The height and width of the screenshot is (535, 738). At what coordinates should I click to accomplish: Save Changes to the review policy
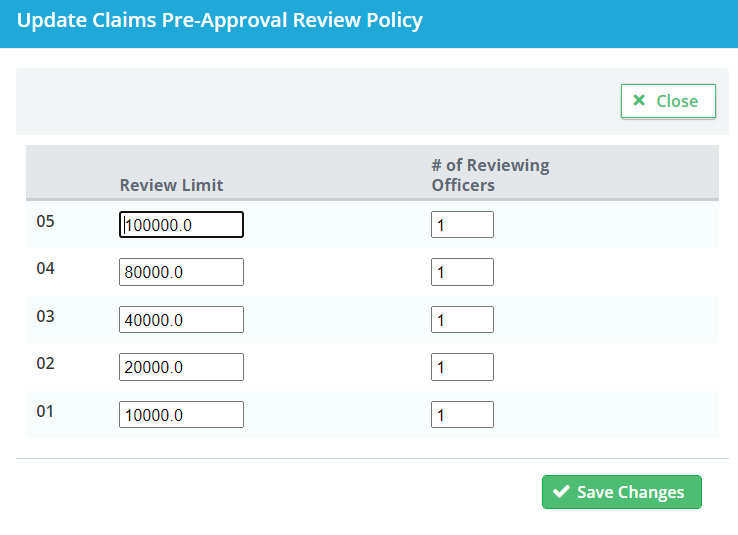pyautogui.click(x=622, y=492)
